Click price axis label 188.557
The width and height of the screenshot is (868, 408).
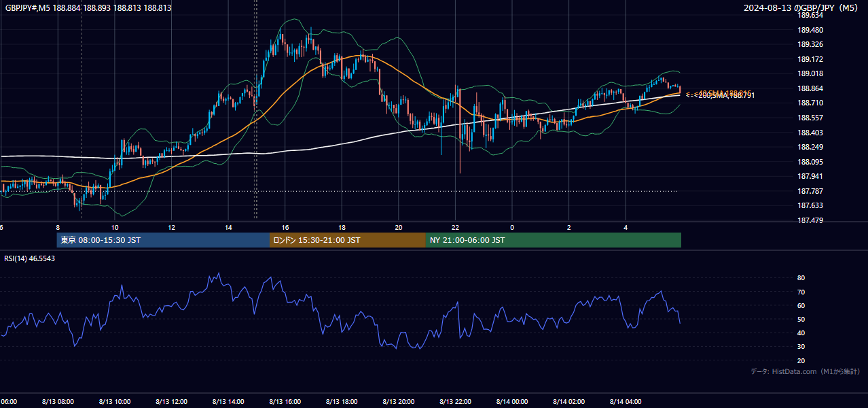click(x=810, y=118)
